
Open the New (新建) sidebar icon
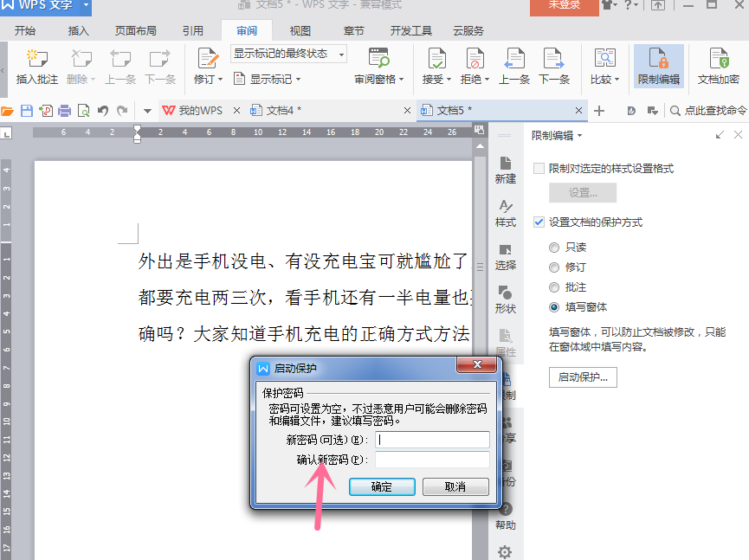click(506, 170)
